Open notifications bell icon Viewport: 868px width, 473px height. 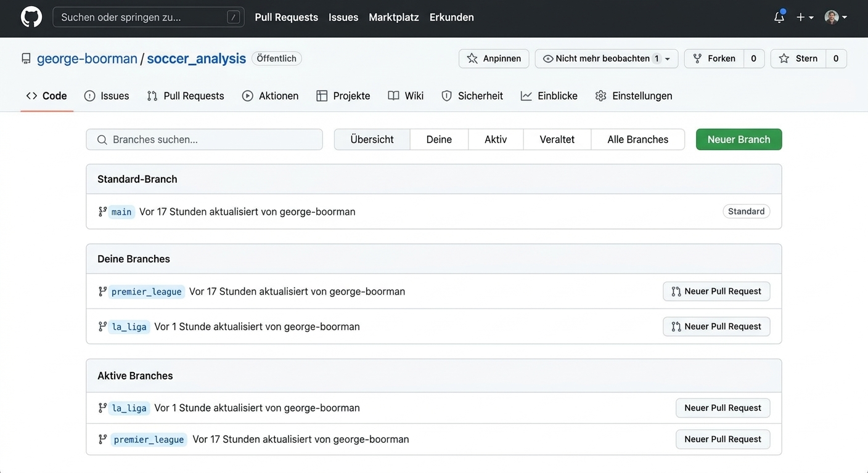(x=779, y=17)
